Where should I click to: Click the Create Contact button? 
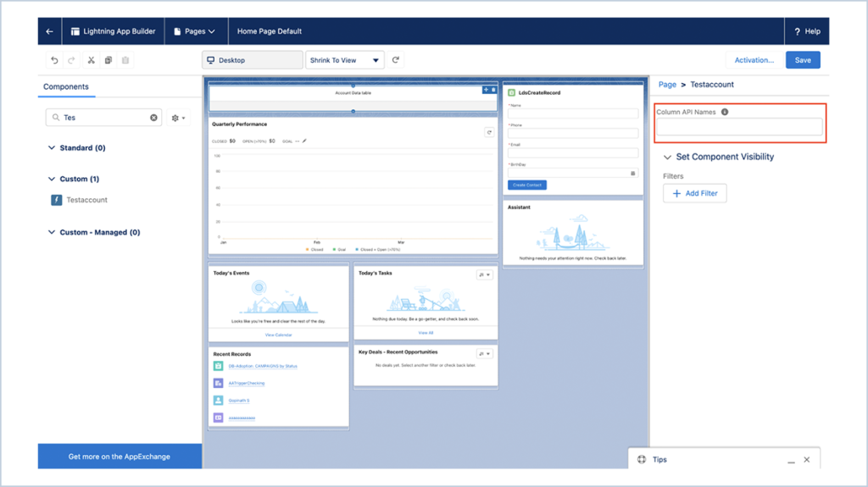pos(527,185)
